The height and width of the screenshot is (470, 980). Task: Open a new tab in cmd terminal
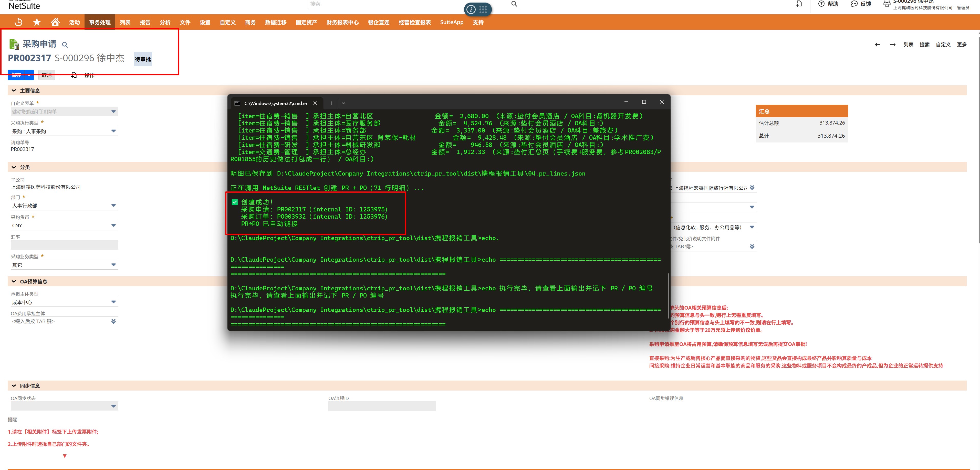(331, 103)
